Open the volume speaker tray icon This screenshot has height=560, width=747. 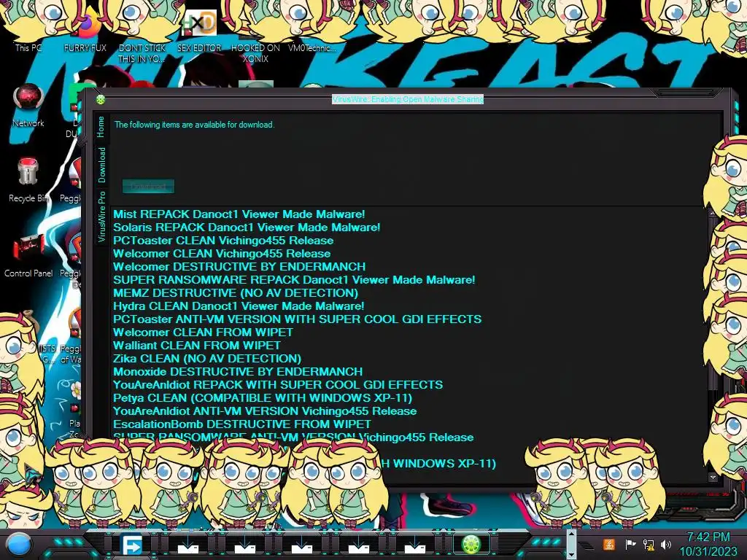pyautogui.click(x=666, y=544)
